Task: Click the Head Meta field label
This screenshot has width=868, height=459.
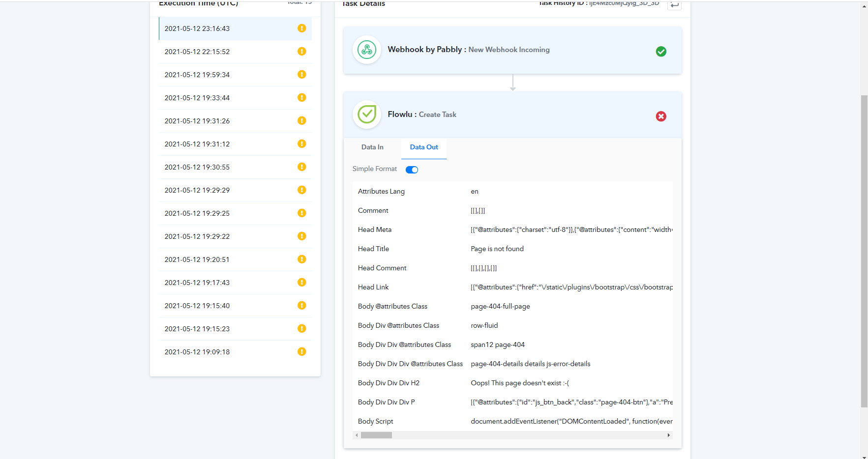Action: (375, 230)
